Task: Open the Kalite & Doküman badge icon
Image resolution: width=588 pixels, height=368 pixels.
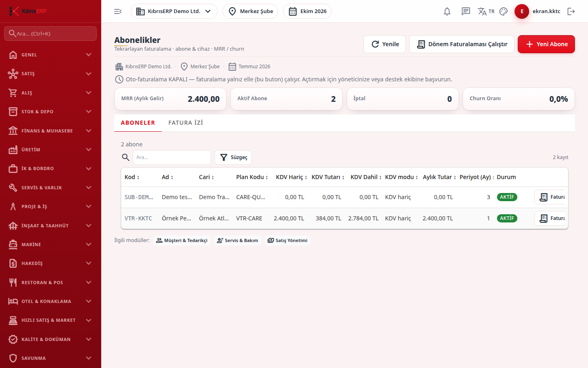Action: point(13,339)
